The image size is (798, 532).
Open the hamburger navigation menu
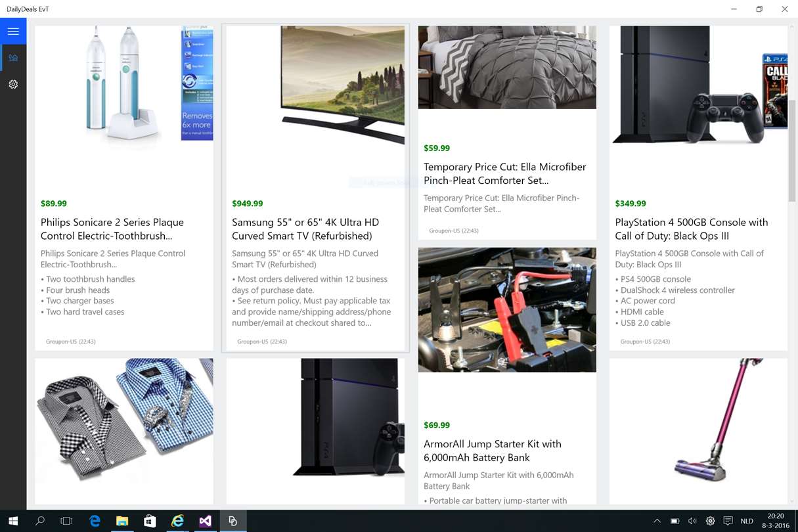coord(13,31)
